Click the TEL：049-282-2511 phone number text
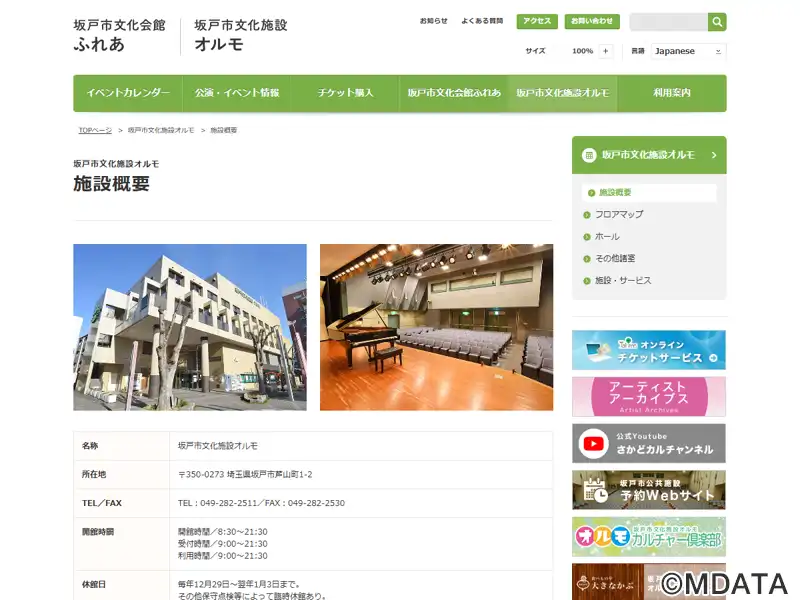The image size is (800, 600). point(217,503)
